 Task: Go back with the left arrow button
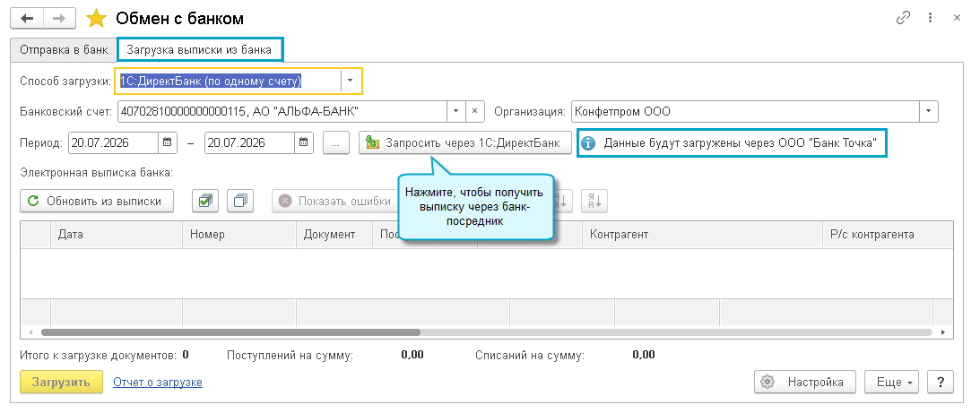pyautogui.click(x=27, y=19)
